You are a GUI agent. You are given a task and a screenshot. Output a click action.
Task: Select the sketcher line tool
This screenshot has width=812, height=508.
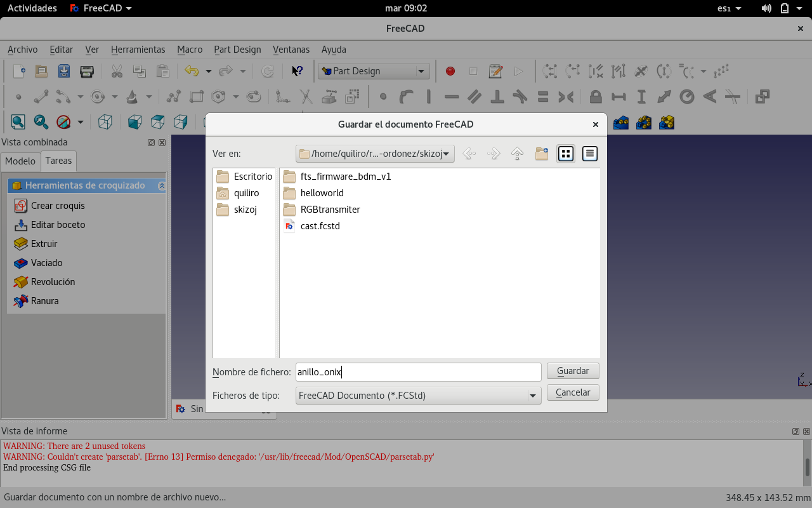(x=41, y=97)
